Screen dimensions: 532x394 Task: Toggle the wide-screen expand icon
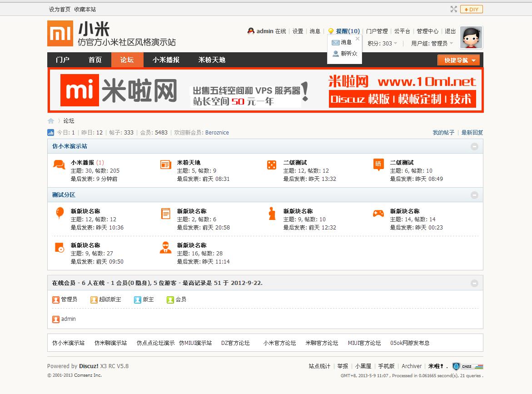pos(453,9)
